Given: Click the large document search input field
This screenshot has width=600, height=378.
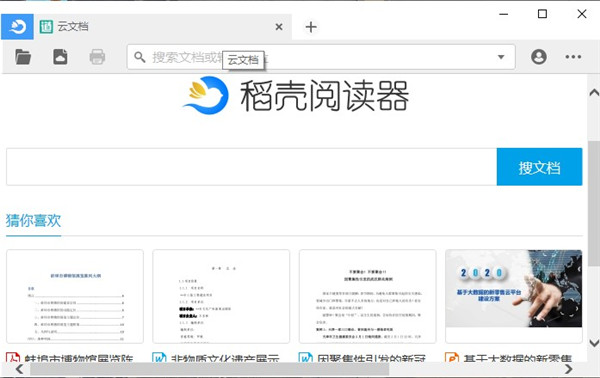Looking at the screenshot, I should coord(251,167).
